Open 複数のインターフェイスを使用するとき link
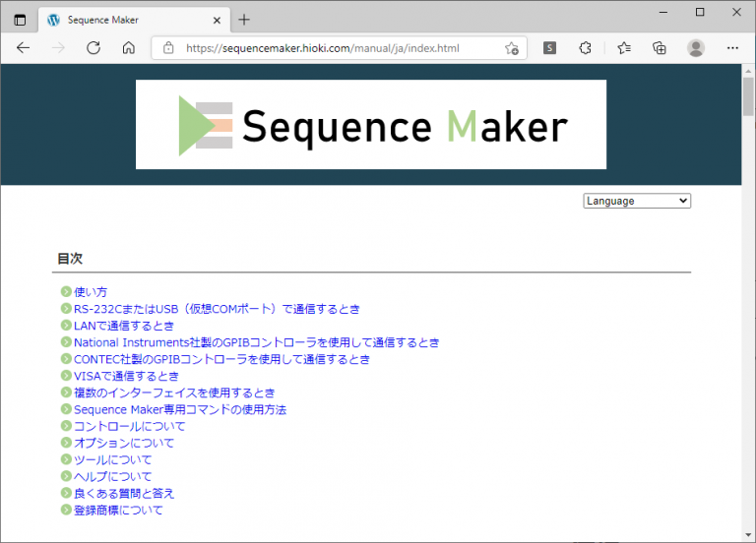Screen dimensions: 756x543 pos(174,392)
